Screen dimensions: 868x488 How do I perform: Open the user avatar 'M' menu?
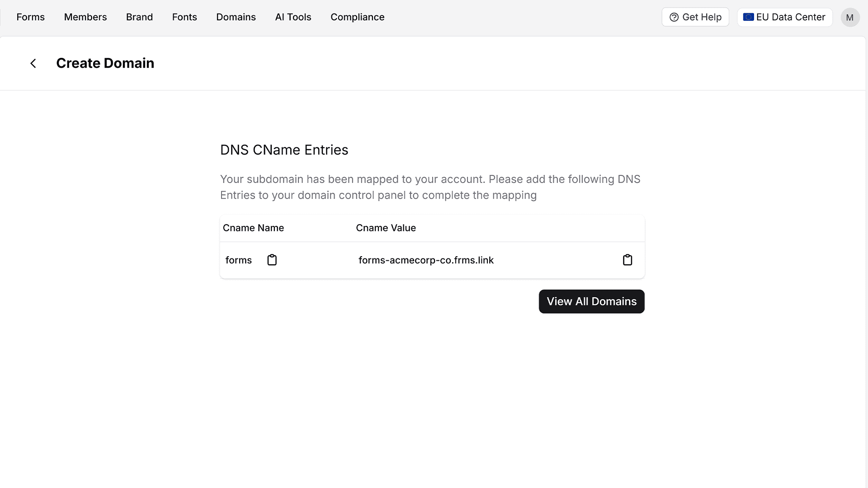pyautogui.click(x=850, y=17)
